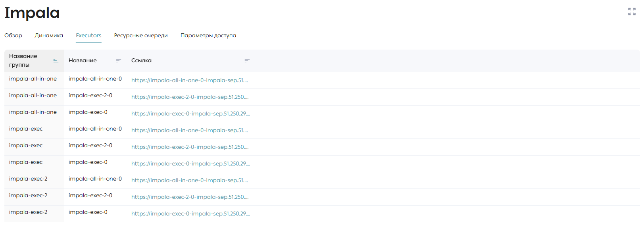This screenshot has height=227, width=644.
Task: Open impala-exec-0 link in impala-all-in-one group
Action: 191,113
